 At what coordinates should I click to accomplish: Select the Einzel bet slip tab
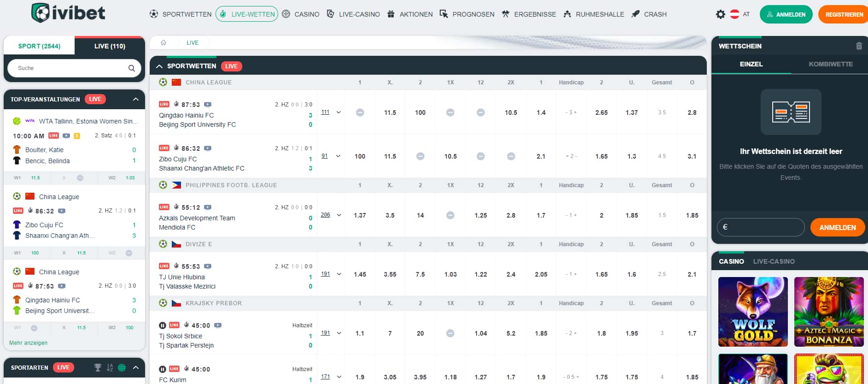751,64
